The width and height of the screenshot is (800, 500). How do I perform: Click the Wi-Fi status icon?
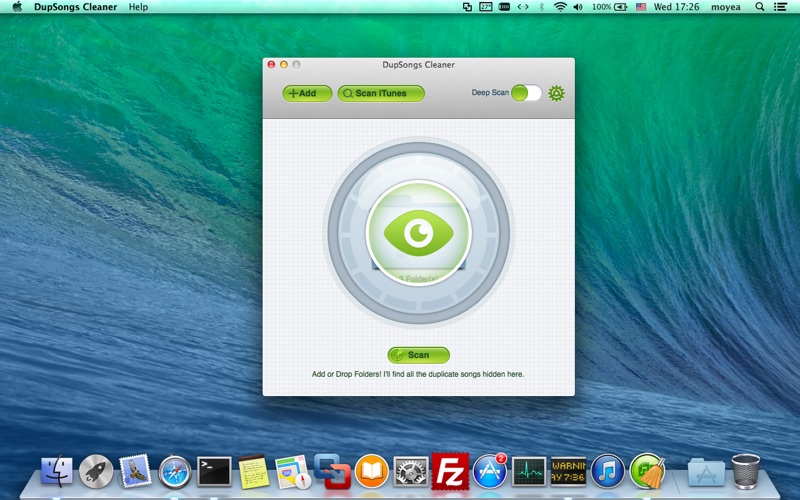click(x=560, y=7)
